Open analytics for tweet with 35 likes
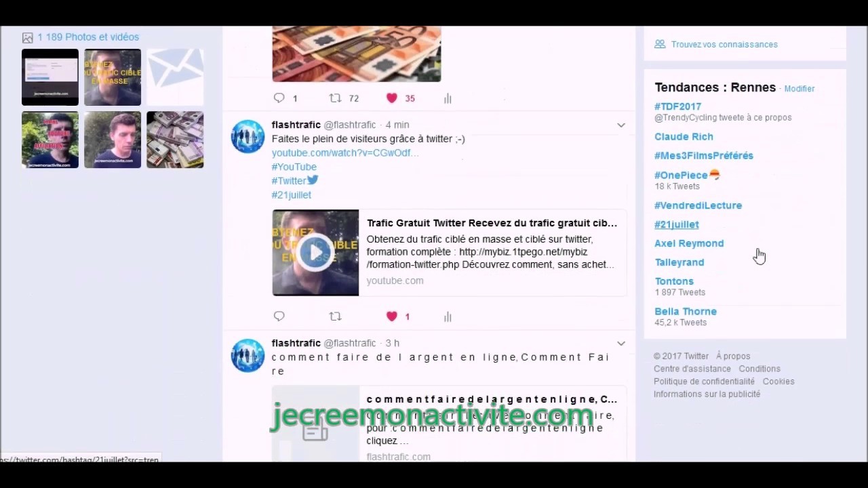The width and height of the screenshot is (868, 488). [448, 98]
